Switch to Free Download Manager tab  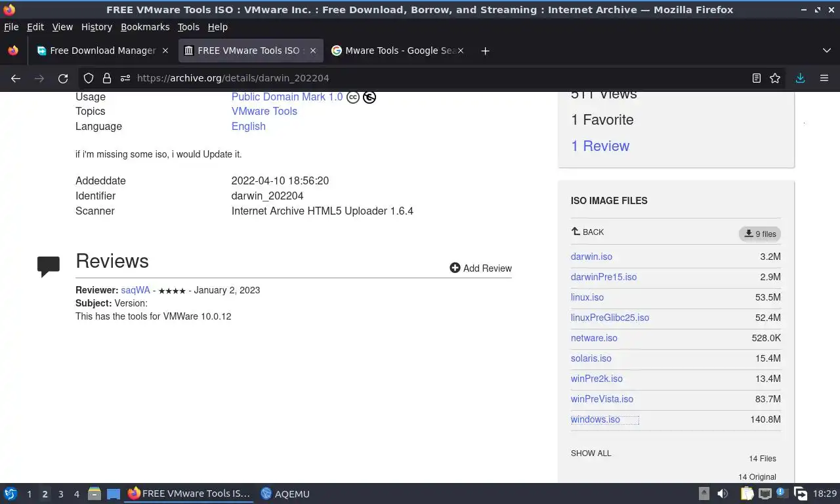pos(103,51)
